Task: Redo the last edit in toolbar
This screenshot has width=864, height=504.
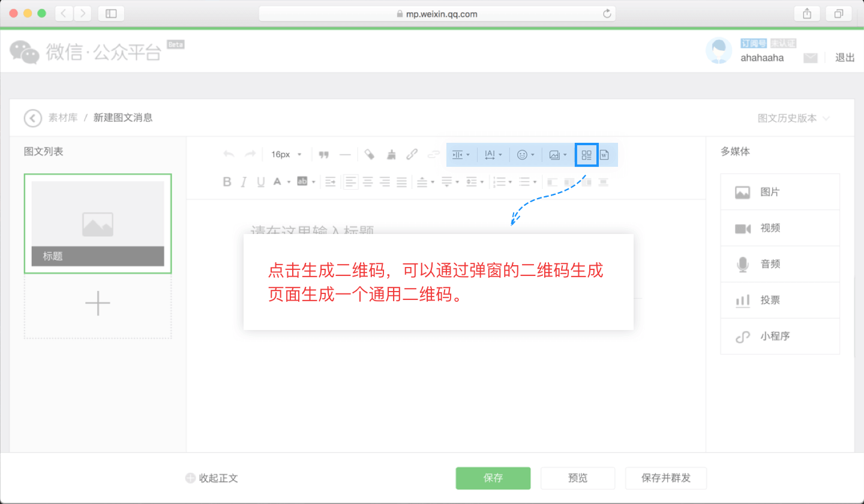Action: 250,154
